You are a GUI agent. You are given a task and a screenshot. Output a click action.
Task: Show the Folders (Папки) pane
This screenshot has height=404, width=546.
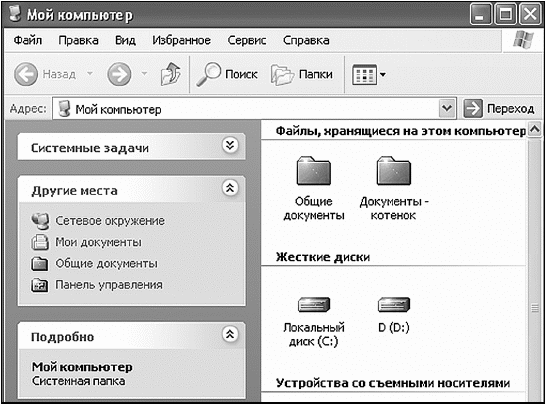(302, 74)
